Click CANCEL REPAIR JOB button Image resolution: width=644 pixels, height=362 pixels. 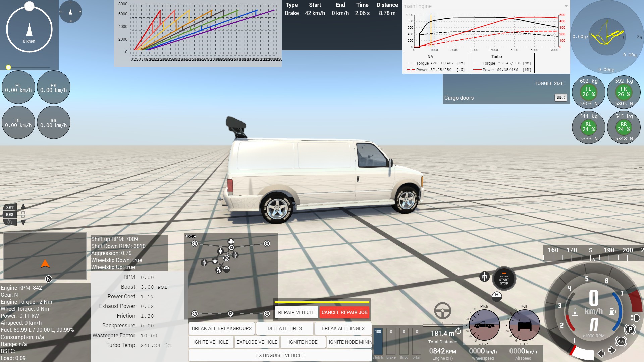[x=344, y=312]
